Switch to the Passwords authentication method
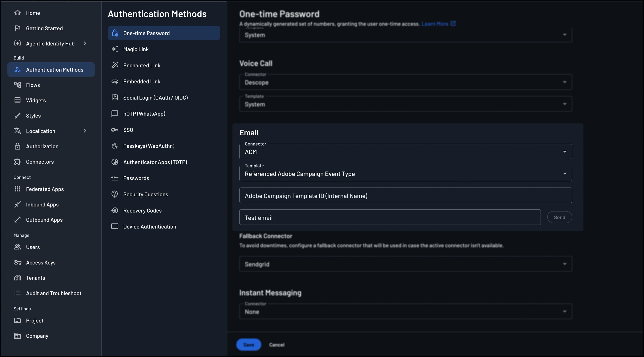The width and height of the screenshot is (644, 357). click(x=115, y=178)
